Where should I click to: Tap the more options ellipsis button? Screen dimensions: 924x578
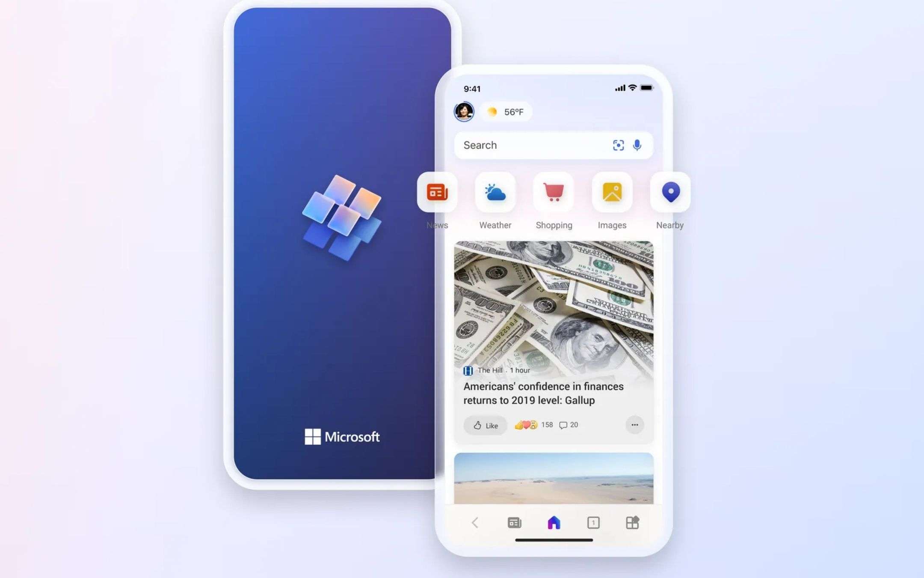[635, 424]
